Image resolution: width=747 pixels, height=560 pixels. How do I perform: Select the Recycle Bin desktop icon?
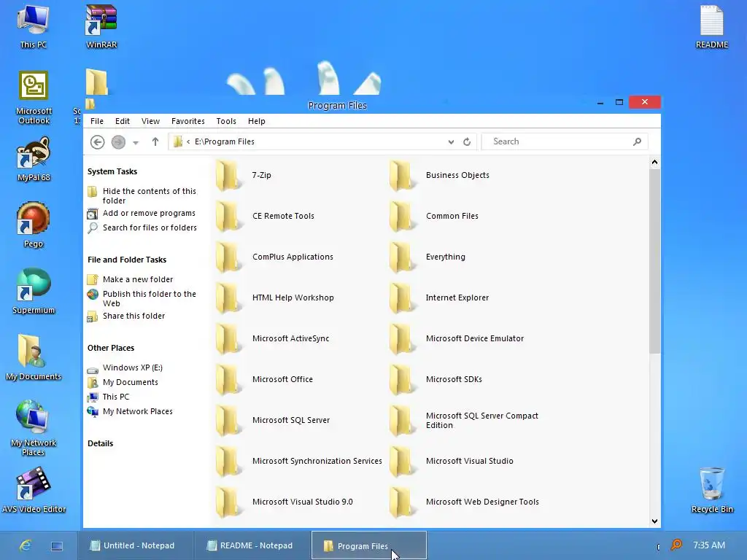pyautogui.click(x=712, y=490)
